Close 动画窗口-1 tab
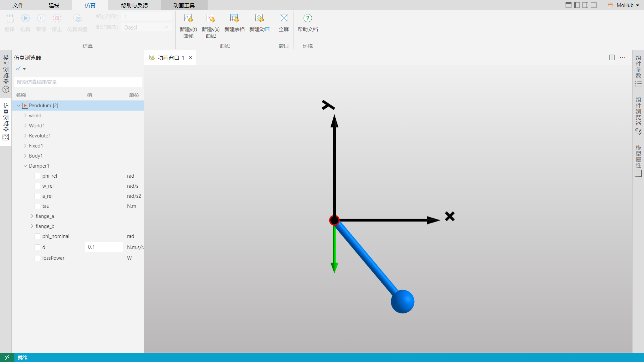Image resolution: width=644 pixels, height=362 pixels. (191, 58)
